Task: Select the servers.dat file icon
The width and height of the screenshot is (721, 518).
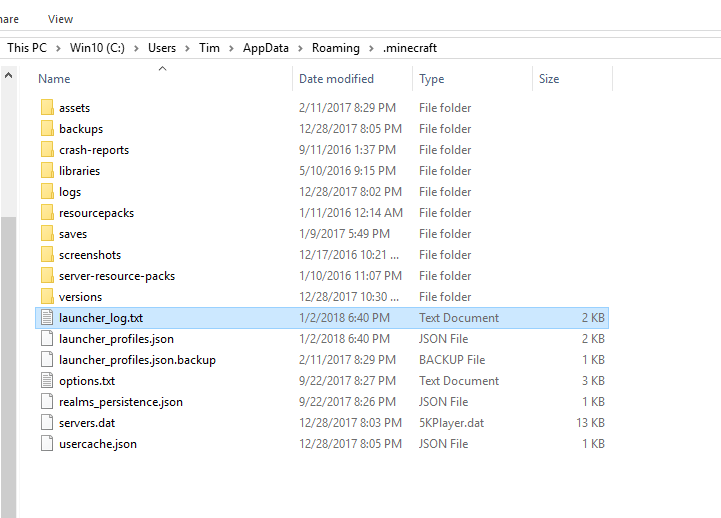Action: pos(46,423)
